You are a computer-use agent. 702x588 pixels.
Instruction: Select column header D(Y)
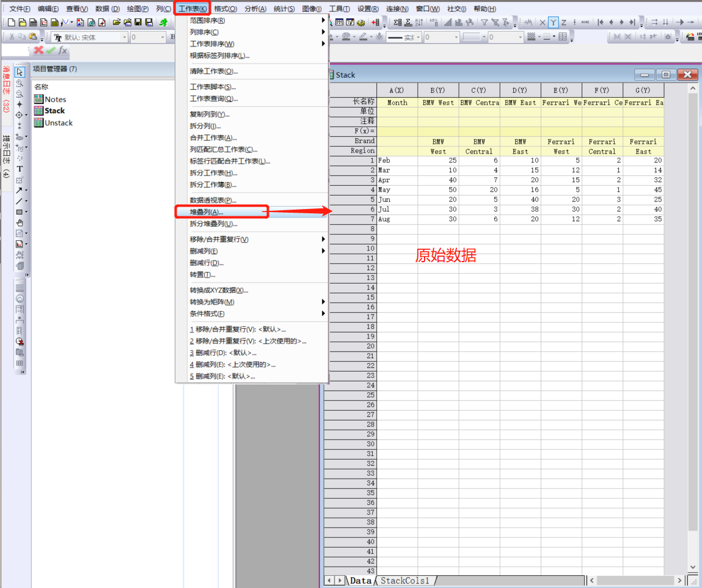[x=520, y=90]
